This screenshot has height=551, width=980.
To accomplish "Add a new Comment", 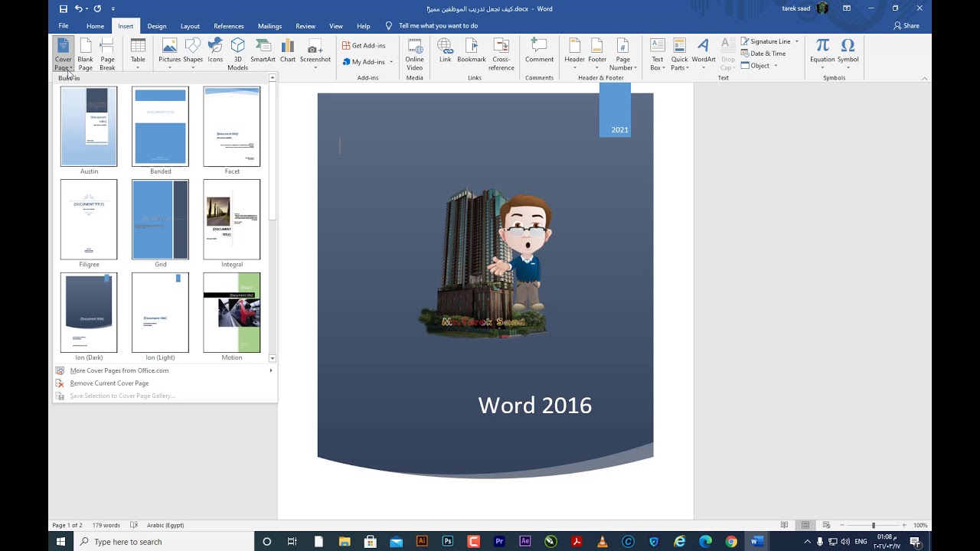I will [x=539, y=51].
